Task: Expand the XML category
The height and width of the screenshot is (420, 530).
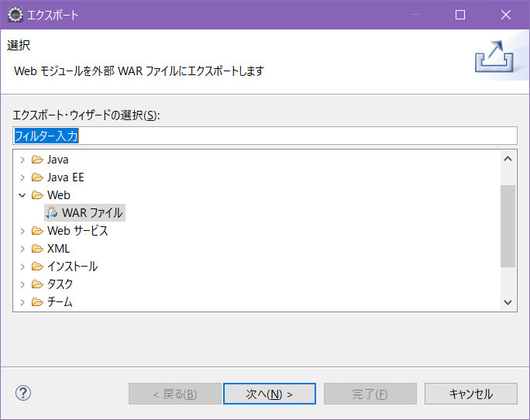Action: (22, 249)
